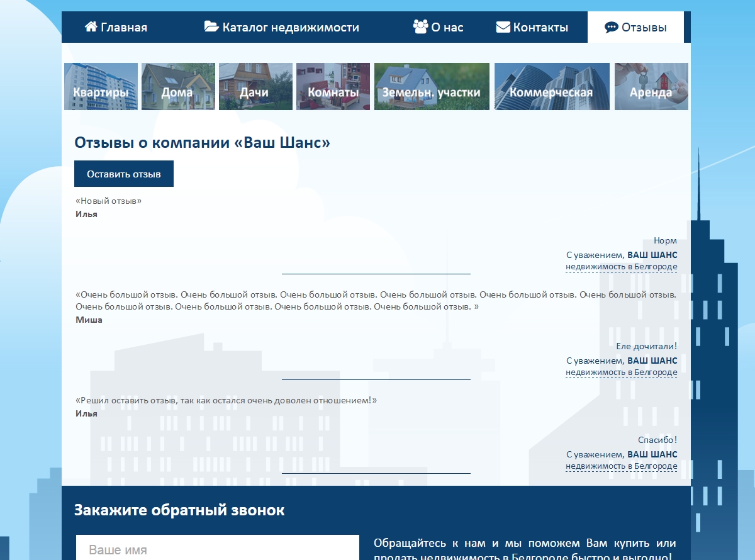Image resolution: width=755 pixels, height=560 pixels.
Task: Select the Коммерческая property thumbnail
Action: click(x=552, y=87)
